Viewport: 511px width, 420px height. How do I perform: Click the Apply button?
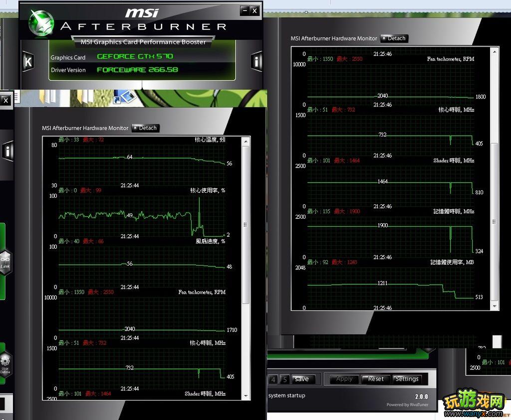(344, 379)
